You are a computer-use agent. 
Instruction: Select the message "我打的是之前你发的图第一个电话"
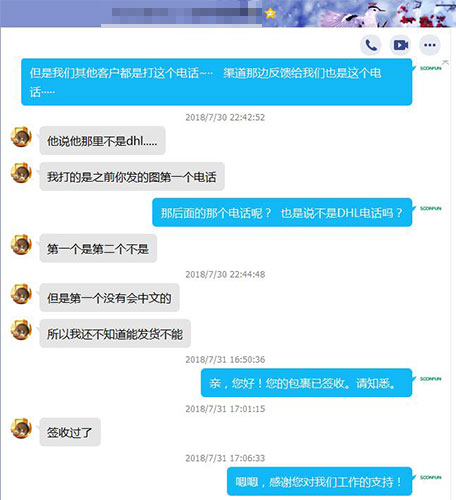(132, 177)
